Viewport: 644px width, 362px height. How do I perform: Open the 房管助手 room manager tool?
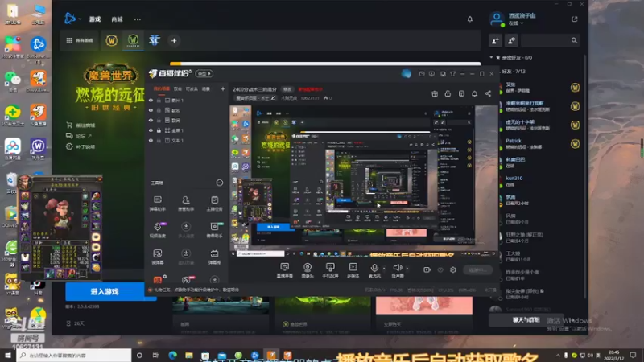click(186, 204)
